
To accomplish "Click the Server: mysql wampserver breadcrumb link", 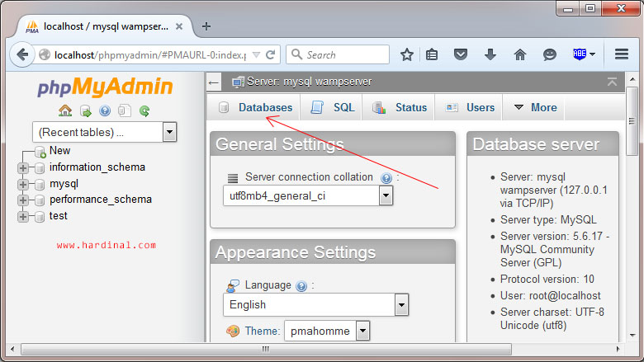I will pos(310,82).
